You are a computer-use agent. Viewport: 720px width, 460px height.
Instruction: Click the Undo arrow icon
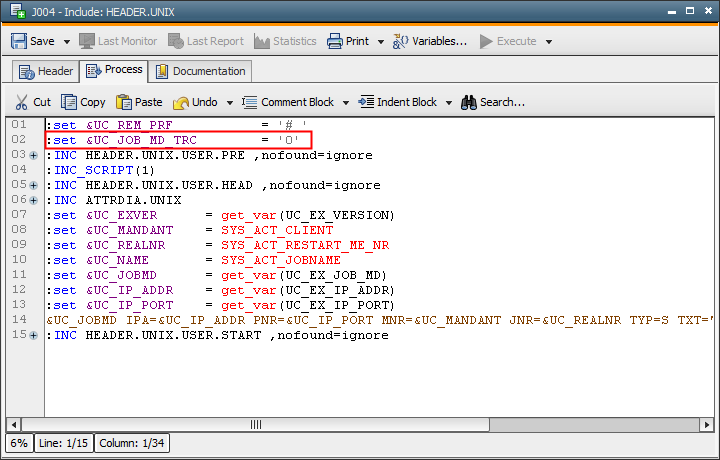pyautogui.click(x=181, y=103)
